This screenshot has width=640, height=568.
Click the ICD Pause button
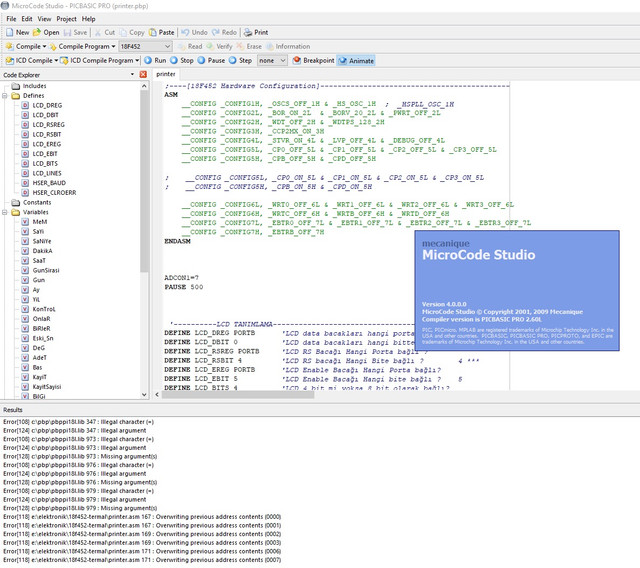[211, 60]
